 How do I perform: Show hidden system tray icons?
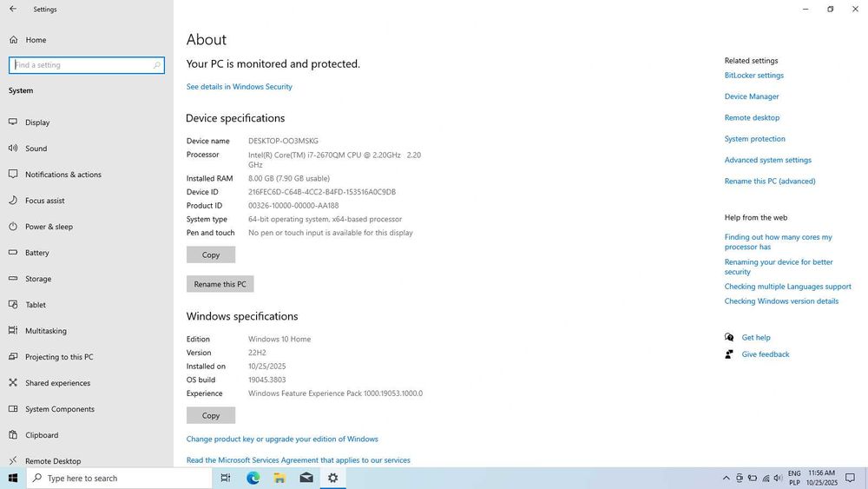(726, 478)
